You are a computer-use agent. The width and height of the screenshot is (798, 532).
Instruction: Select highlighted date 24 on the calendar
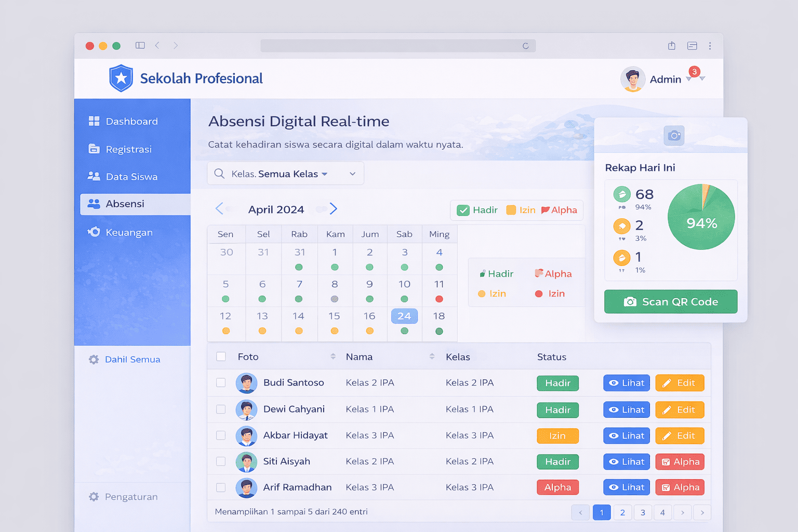404,316
